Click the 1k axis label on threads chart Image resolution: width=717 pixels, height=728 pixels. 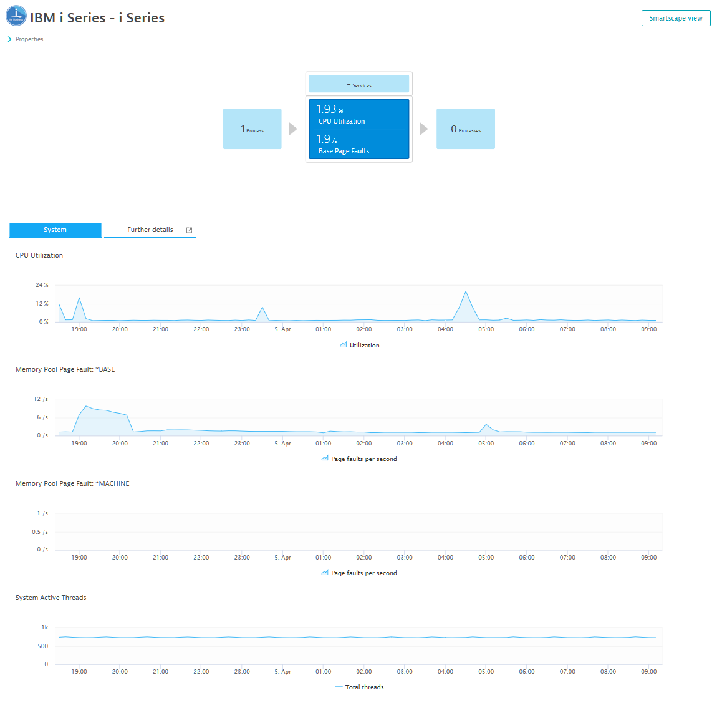pyautogui.click(x=44, y=628)
